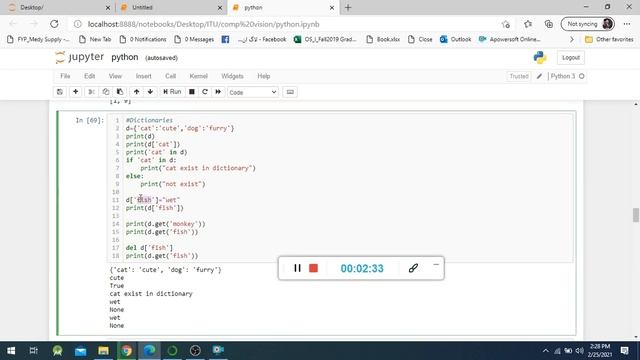
Task: Open the Outlook bookmark
Action: 456,39
